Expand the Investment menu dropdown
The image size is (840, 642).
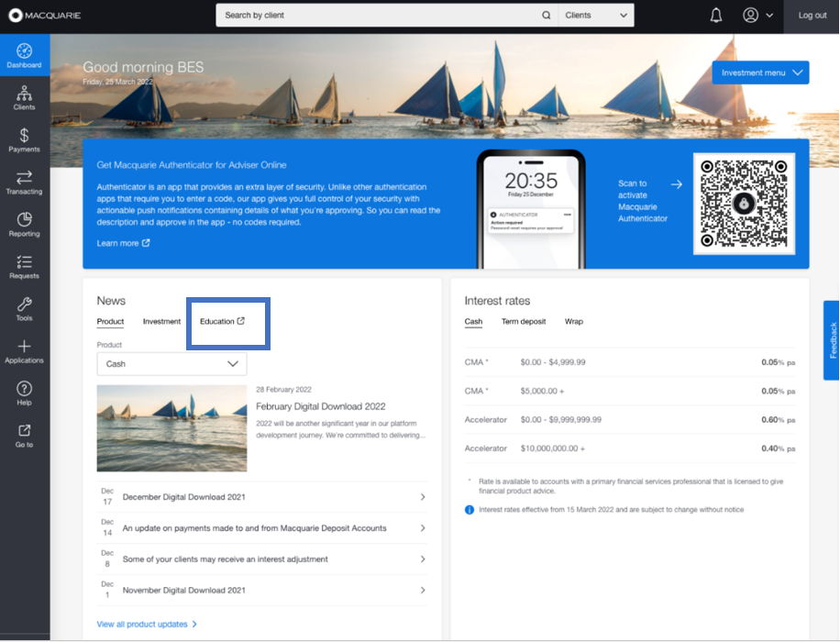[x=760, y=72]
